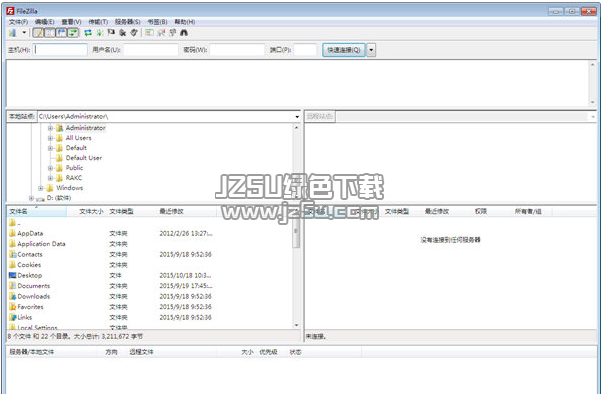The image size is (601, 394).
Task: Sort local files by 文件名 column
Action: point(36,212)
